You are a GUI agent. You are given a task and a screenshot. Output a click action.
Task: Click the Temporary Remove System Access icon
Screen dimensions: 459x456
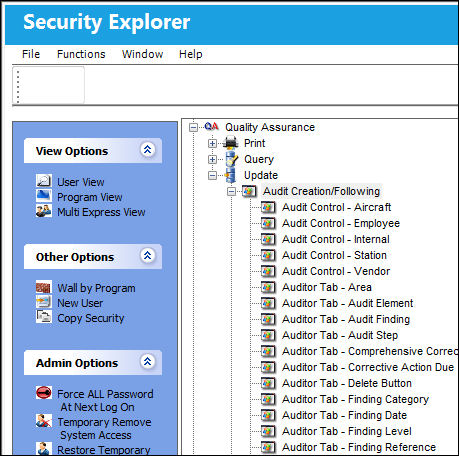tap(44, 421)
